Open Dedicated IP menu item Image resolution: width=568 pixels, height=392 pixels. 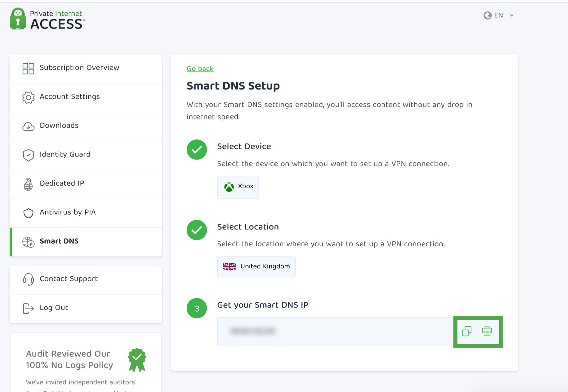click(x=86, y=184)
